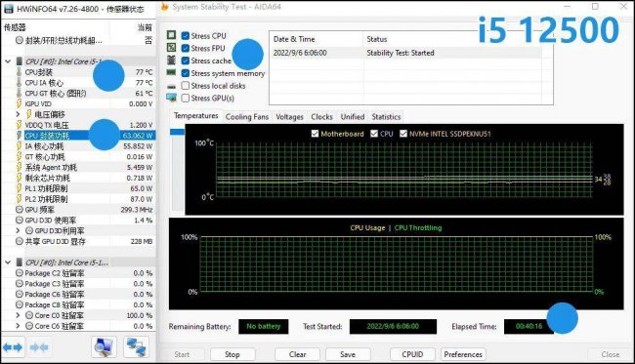The height and width of the screenshot is (364, 635).
Task: Open the Clocks tab
Action: (x=322, y=117)
